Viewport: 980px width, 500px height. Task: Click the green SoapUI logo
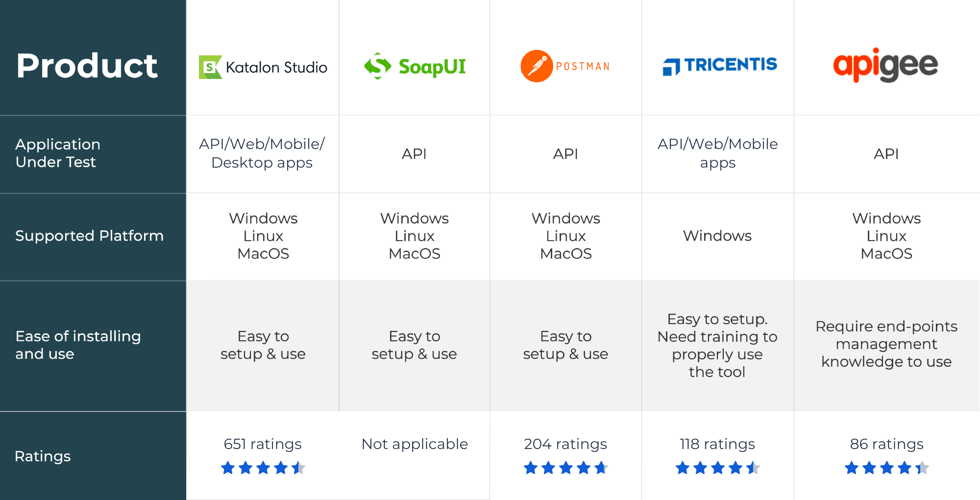point(415,66)
